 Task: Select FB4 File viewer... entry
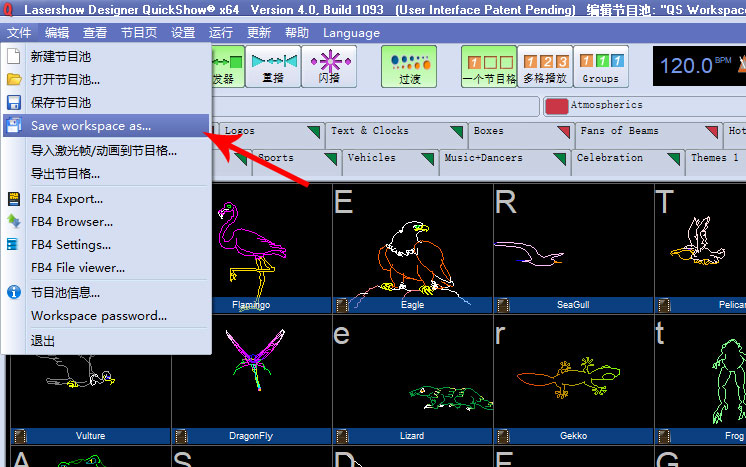coord(106,268)
